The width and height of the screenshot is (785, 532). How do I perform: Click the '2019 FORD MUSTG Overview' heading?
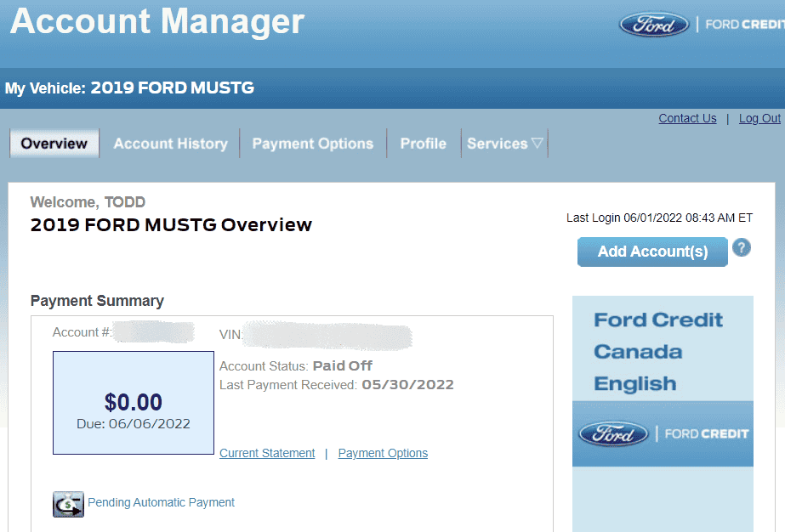(x=171, y=224)
